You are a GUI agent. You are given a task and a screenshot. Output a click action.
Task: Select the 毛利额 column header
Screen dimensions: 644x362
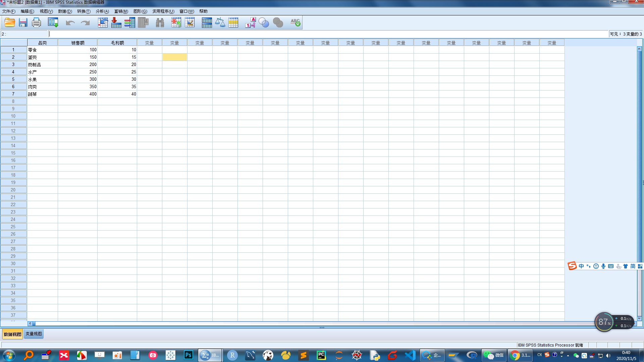[x=117, y=43]
